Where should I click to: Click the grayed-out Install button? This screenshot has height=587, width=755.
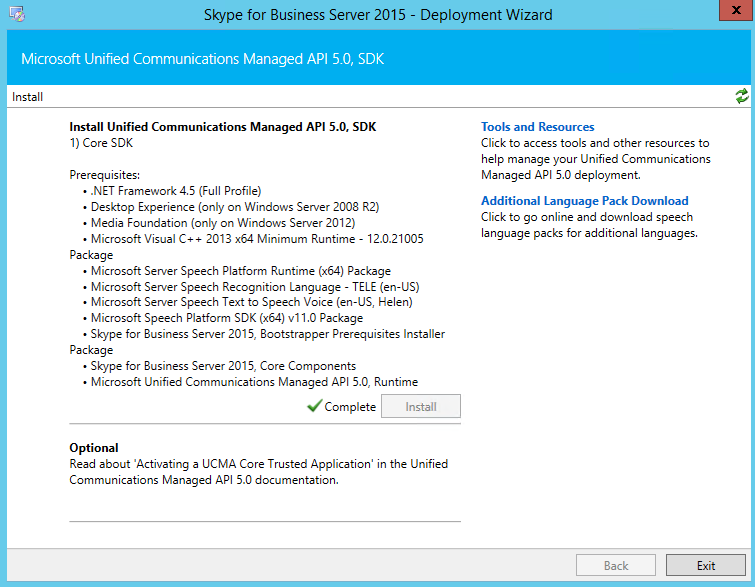click(x=421, y=406)
